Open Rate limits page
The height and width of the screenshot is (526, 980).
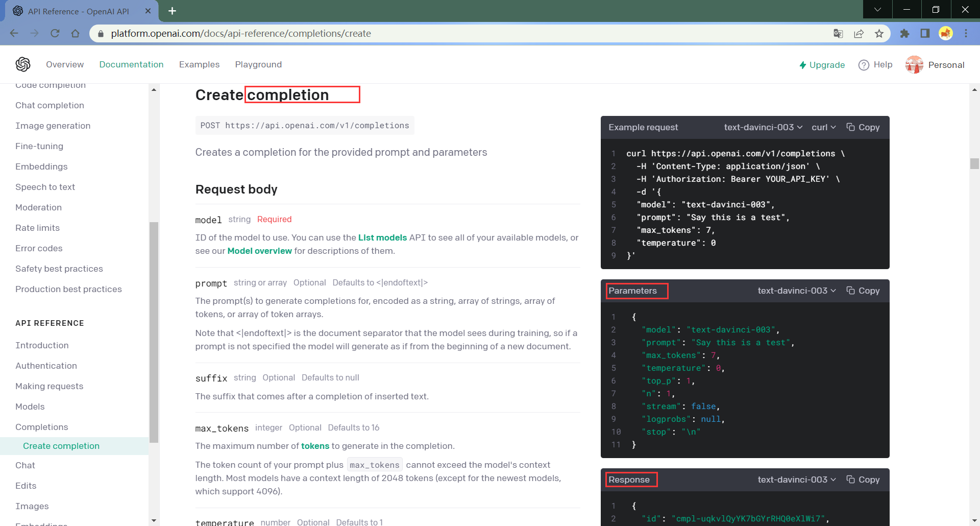tap(37, 228)
